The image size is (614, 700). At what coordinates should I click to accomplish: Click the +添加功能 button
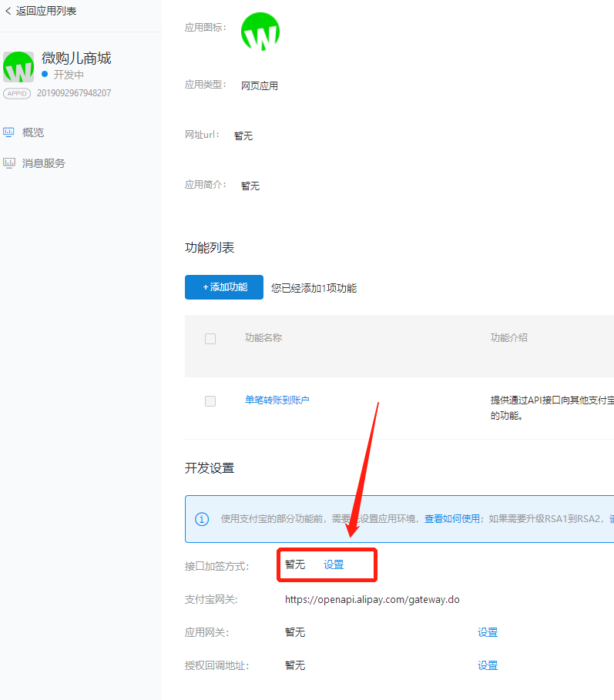point(224,287)
